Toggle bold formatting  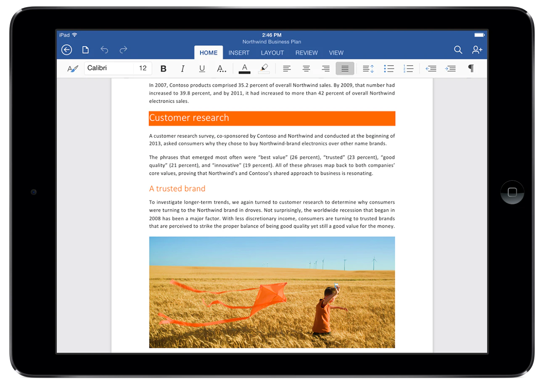pos(163,68)
